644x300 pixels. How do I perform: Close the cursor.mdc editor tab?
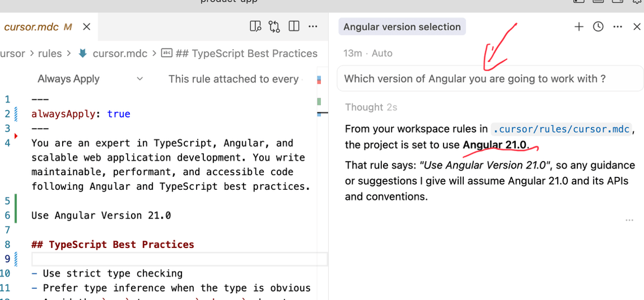[x=86, y=27]
